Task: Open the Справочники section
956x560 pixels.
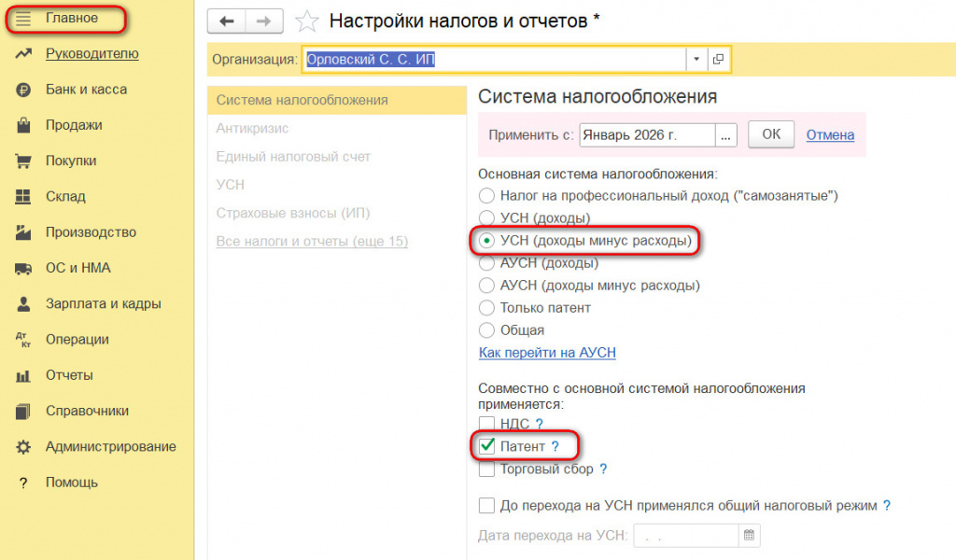Action: [x=87, y=411]
